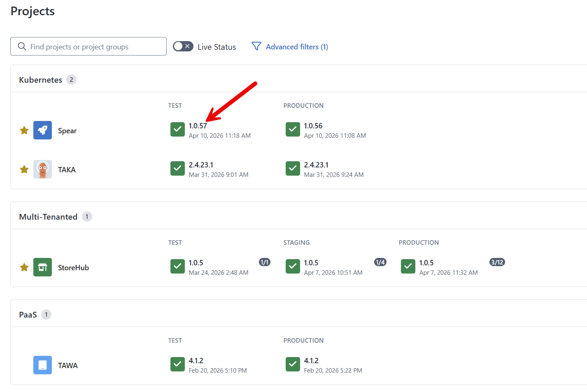Open Spear release 1.0.57 in Test

(198, 126)
